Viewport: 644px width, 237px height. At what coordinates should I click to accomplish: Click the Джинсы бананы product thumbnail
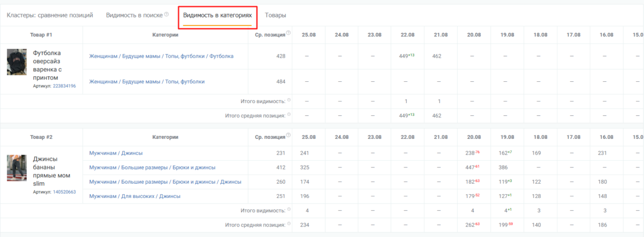point(16,168)
